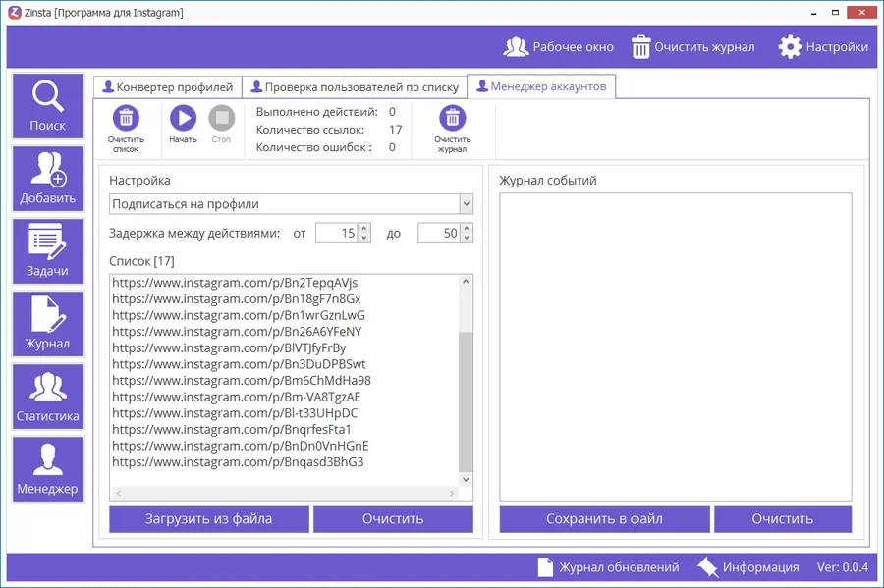Click the Загрузить из файла button
This screenshot has height=588, width=884.
point(208,518)
